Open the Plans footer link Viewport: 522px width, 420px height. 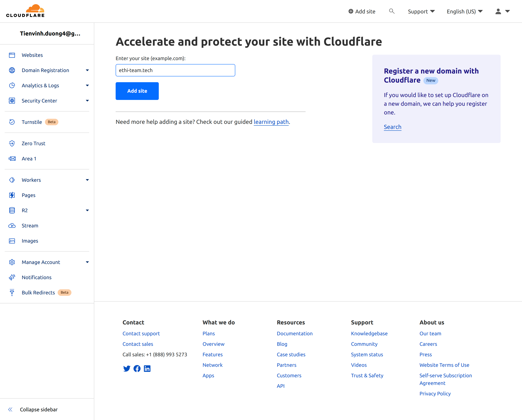[x=209, y=334]
